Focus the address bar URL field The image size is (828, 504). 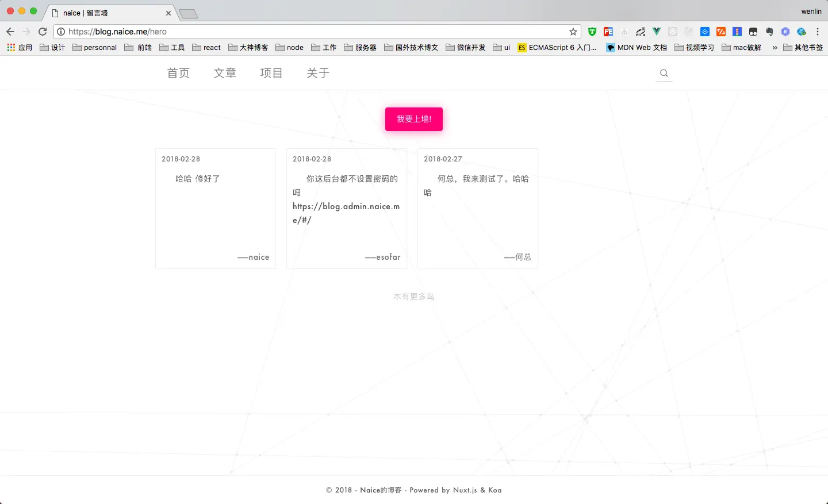316,32
